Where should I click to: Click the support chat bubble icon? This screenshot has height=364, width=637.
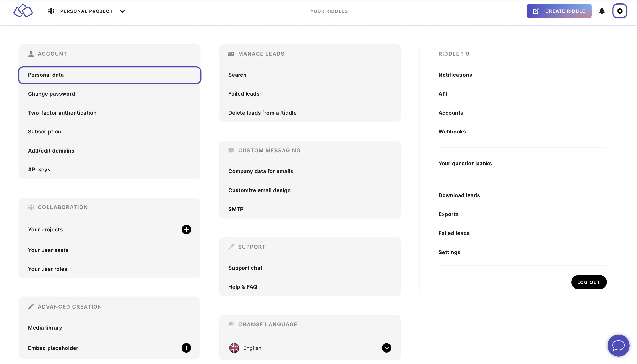point(619,346)
